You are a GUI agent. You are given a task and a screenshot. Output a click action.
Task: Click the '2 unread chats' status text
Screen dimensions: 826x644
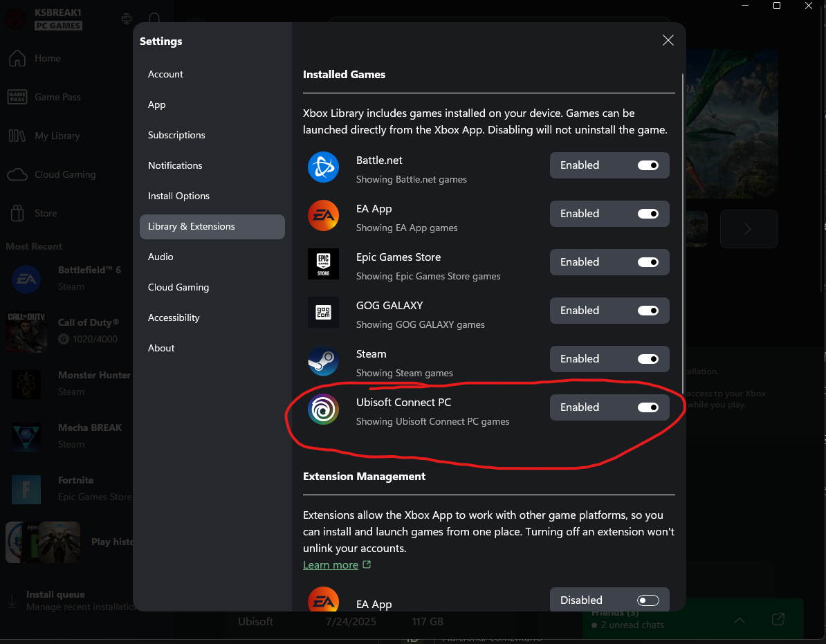(x=632, y=625)
